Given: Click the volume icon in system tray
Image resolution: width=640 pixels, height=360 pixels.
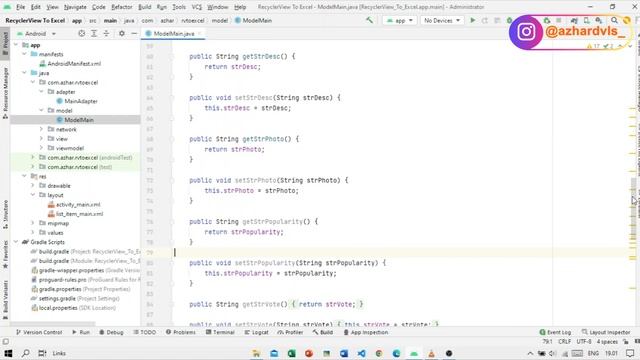Looking at the screenshot, I should click(x=553, y=353).
